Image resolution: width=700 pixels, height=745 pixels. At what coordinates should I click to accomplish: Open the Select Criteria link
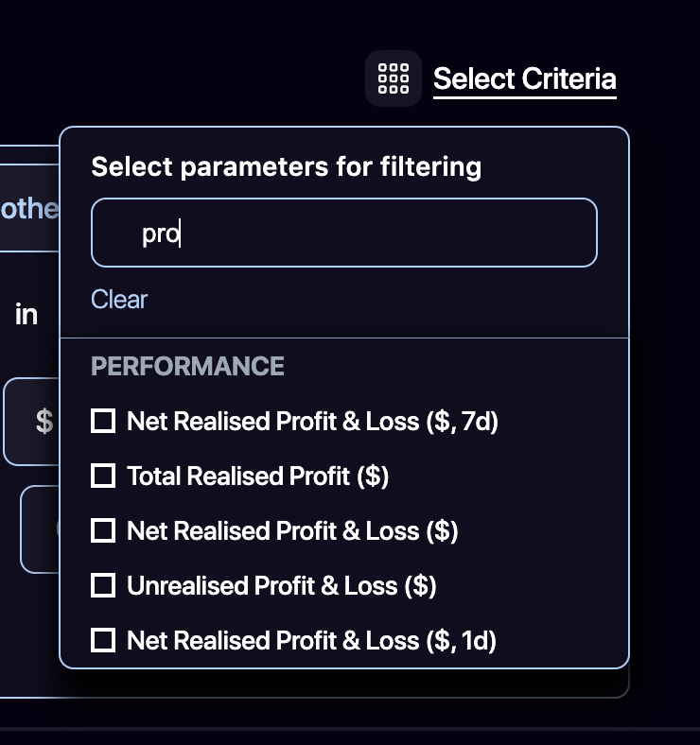524,78
